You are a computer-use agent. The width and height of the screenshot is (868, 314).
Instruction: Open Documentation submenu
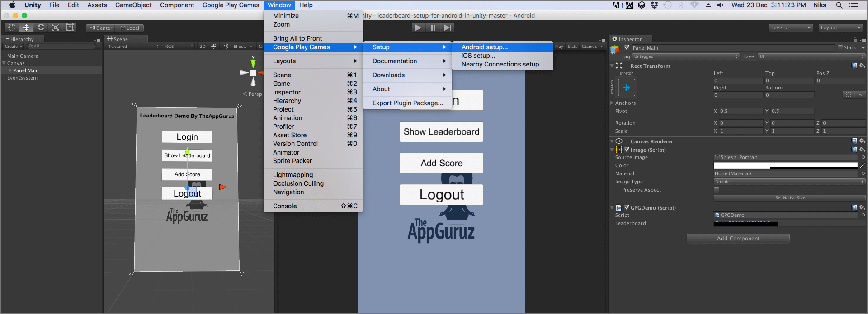click(x=408, y=61)
